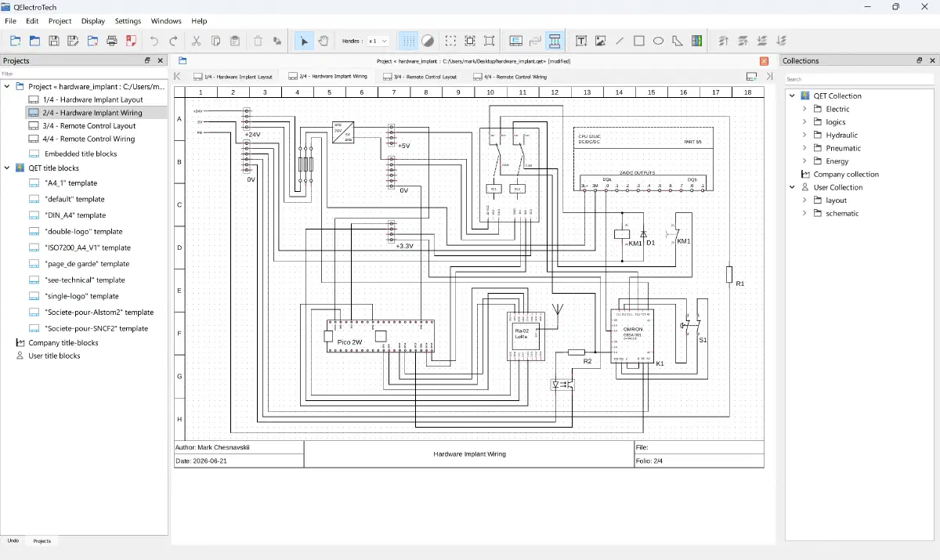The height and width of the screenshot is (560, 940).
Task: Click the Print toolbar icon
Action: 112,41
